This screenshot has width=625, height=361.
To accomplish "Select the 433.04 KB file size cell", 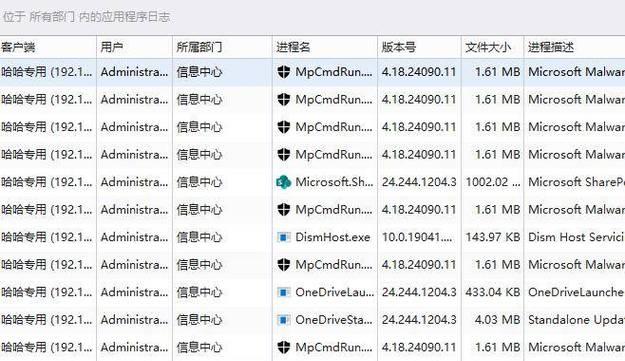I will coord(493,292).
